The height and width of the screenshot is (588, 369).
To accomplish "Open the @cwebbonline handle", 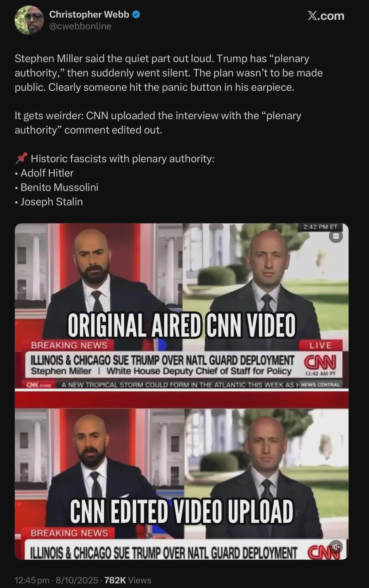I will point(80,26).
